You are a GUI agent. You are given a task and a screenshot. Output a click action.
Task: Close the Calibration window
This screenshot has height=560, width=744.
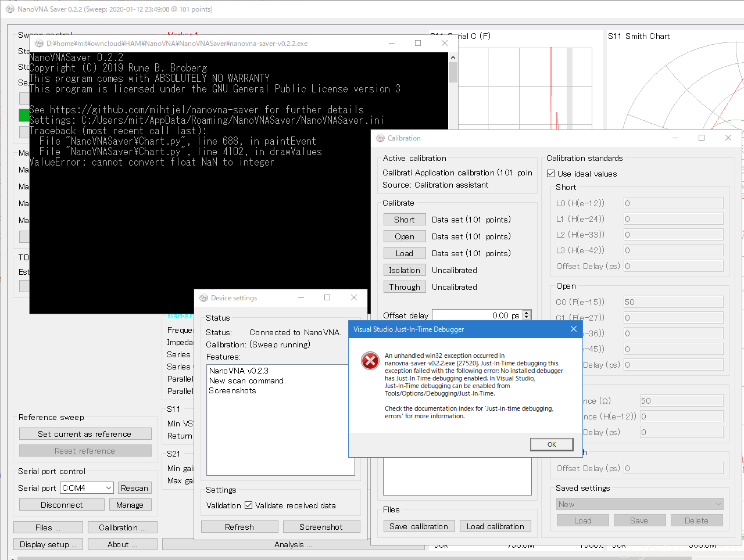[x=728, y=138]
